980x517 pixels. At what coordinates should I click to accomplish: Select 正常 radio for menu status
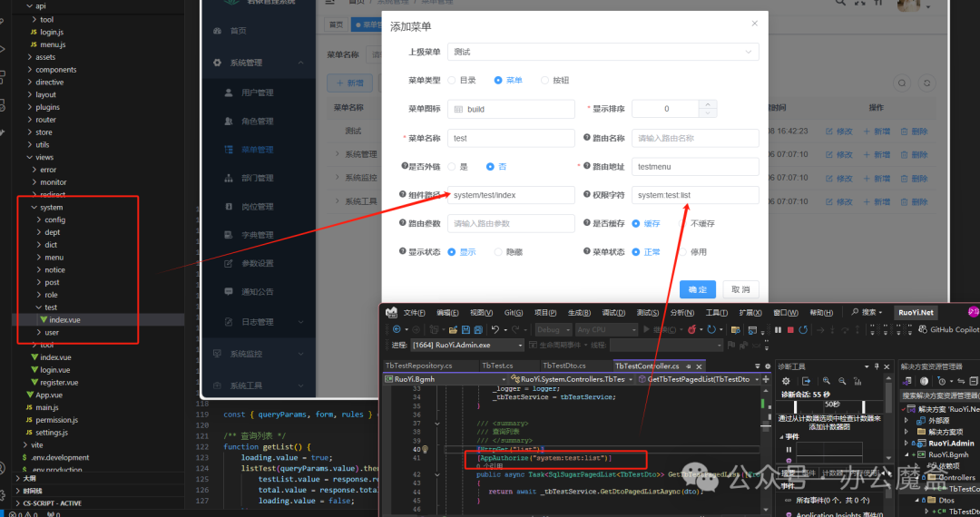pos(635,251)
